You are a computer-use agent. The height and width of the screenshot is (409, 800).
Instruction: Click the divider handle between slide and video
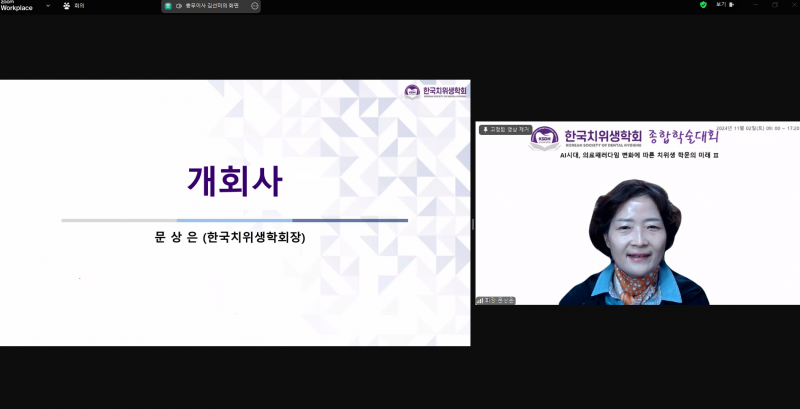point(473,225)
